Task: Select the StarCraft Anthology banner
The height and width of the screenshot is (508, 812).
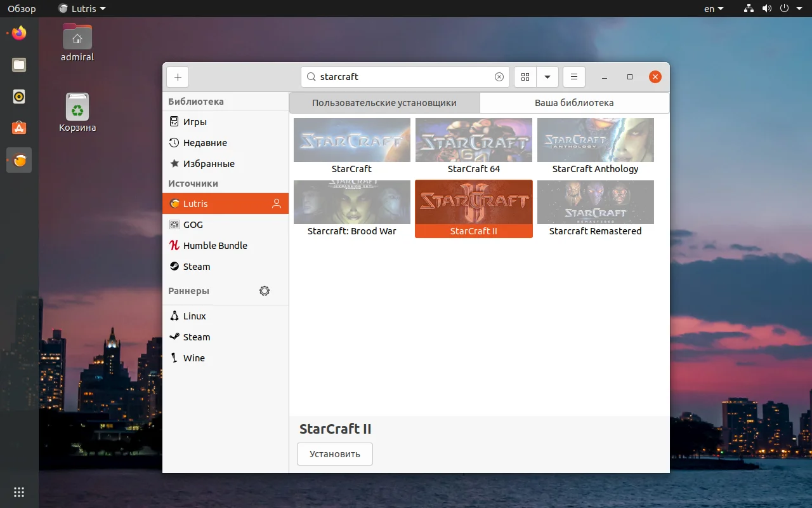Action: 596,140
